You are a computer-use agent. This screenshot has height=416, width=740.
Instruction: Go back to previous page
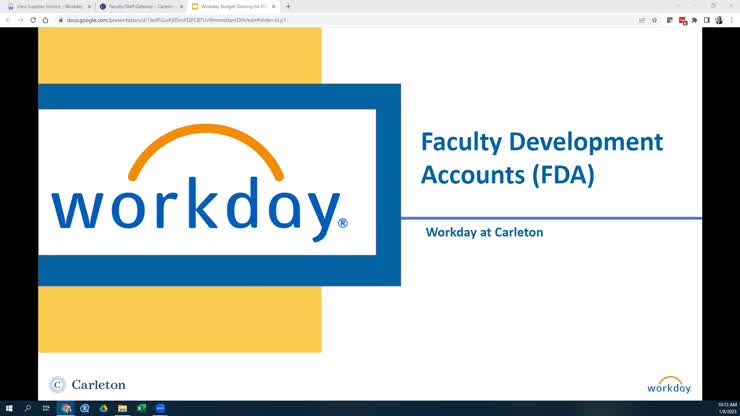(x=8, y=20)
